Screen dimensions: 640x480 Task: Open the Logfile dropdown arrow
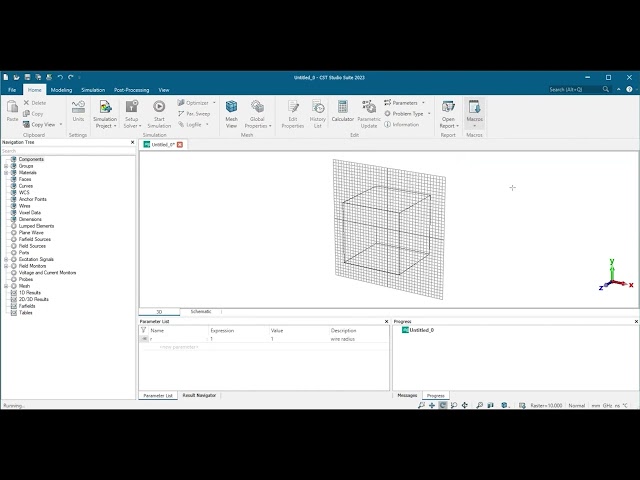207,124
